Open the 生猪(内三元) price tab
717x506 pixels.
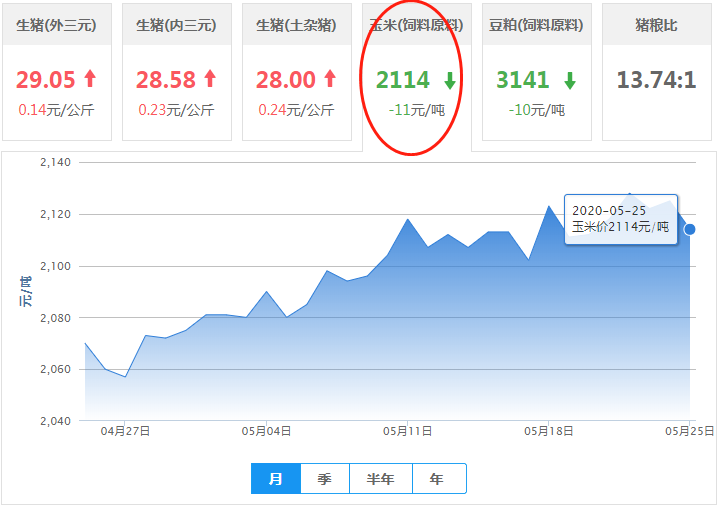(x=177, y=72)
